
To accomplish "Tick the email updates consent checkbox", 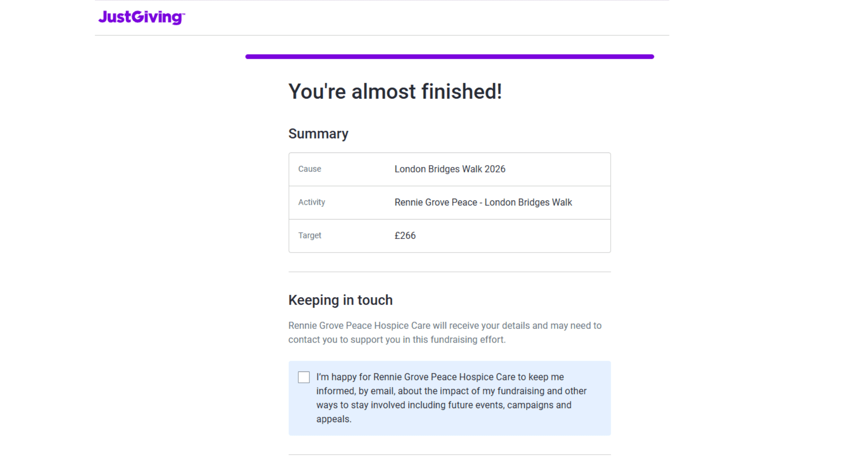I will [x=304, y=377].
